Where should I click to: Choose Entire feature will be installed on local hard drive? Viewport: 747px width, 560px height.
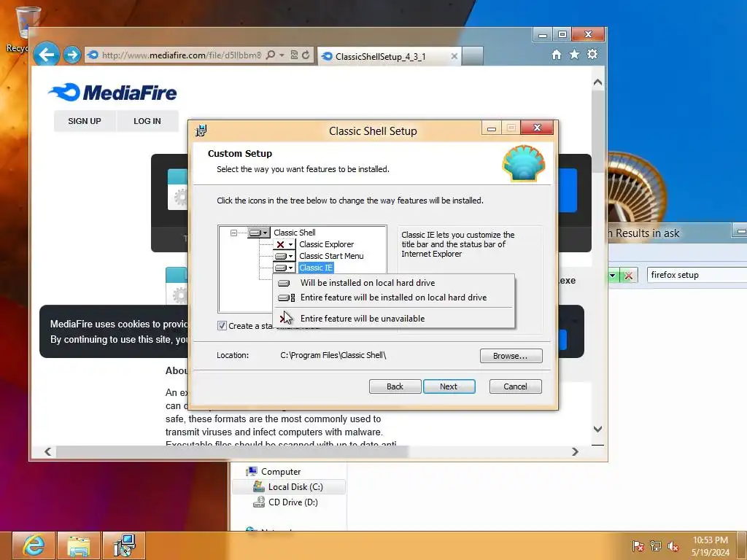(x=394, y=297)
